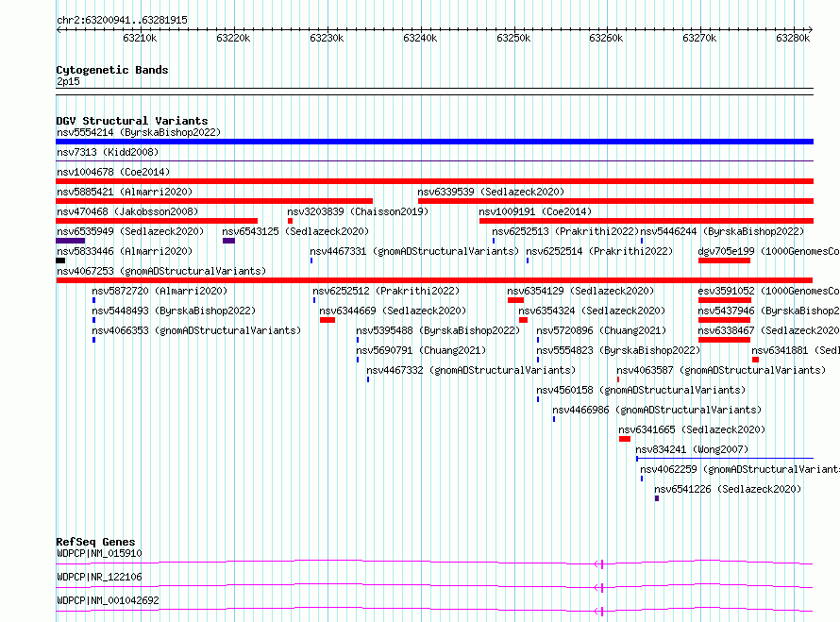Click the RefSeq Genes track title
This screenshot has width=840, height=622.
(95, 542)
